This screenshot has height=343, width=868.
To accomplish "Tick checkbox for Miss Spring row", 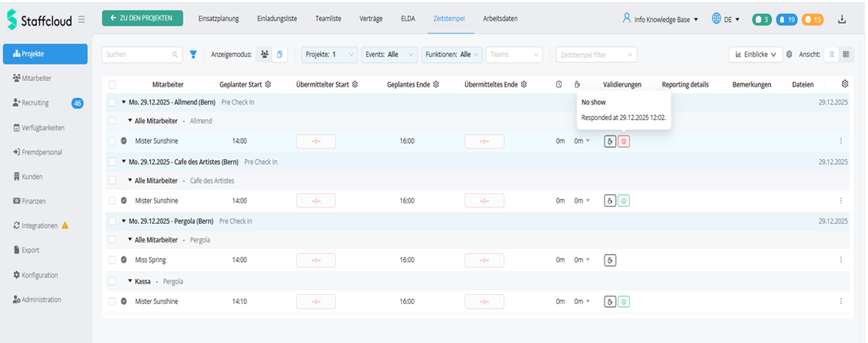I will [x=113, y=260].
